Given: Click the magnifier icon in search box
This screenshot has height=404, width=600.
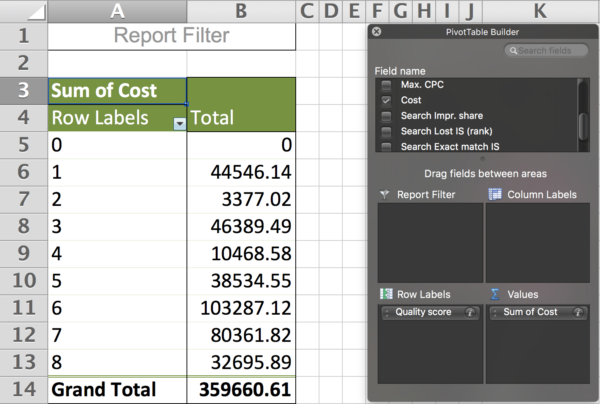Looking at the screenshot, I should 513,50.
